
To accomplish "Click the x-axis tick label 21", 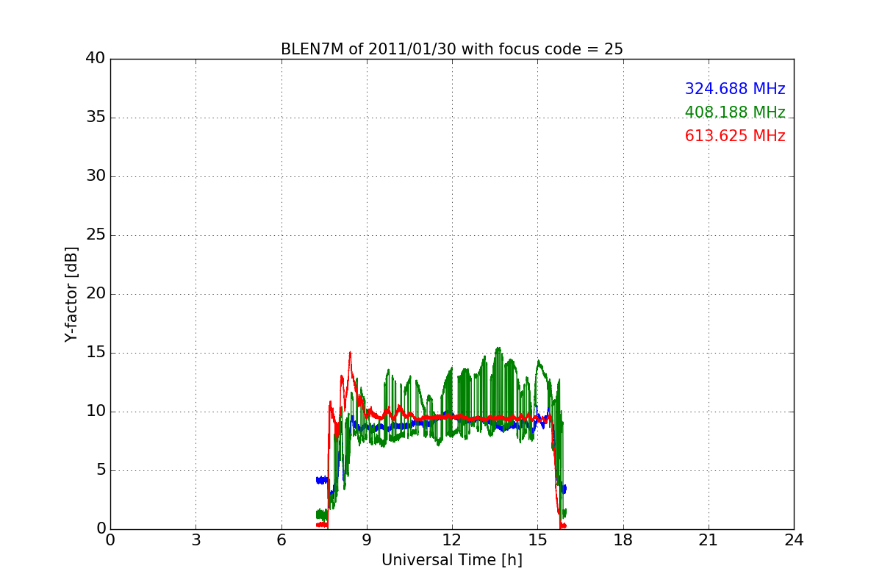I will click(x=709, y=540).
